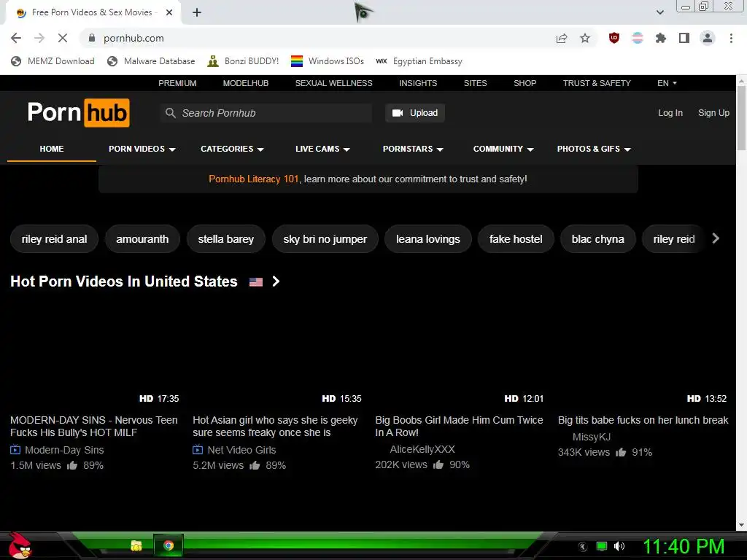This screenshot has height=560, width=747.
Task: Open Chrome's three-dot menu
Action: tap(731, 38)
